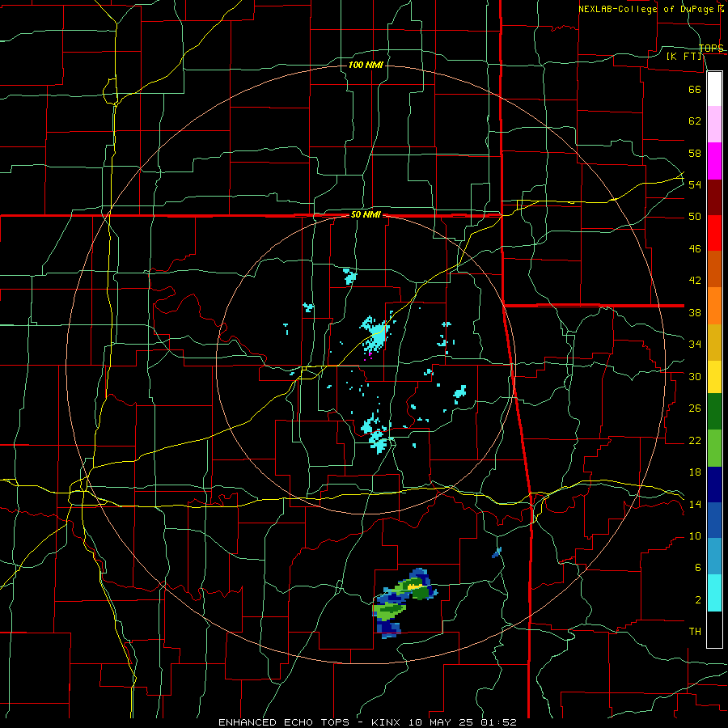The width and height of the screenshot is (728, 728).
Task: Click the legend value '22'
Action: (x=695, y=440)
